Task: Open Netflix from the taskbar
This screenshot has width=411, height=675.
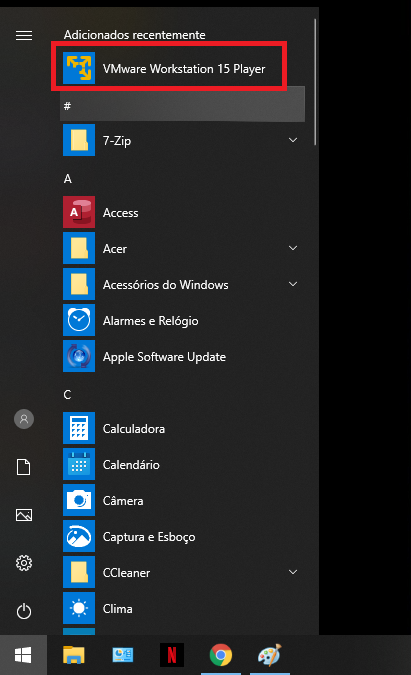Action: [172, 655]
